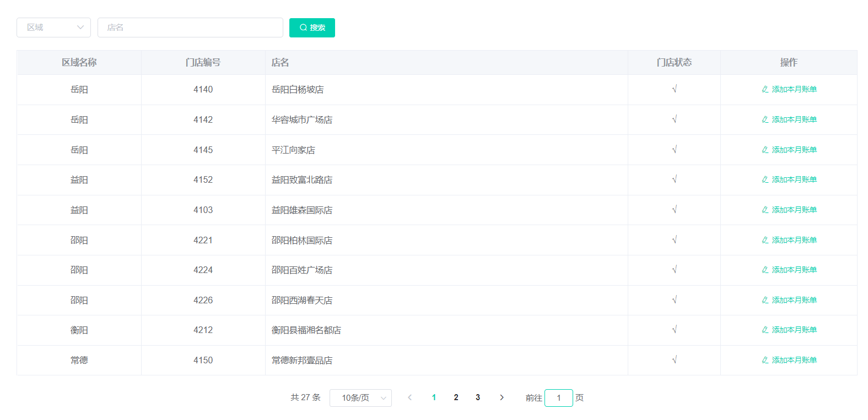Click edit icon for 常德新邦壹品店 row
This screenshot has height=420, width=868.
[x=765, y=360]
